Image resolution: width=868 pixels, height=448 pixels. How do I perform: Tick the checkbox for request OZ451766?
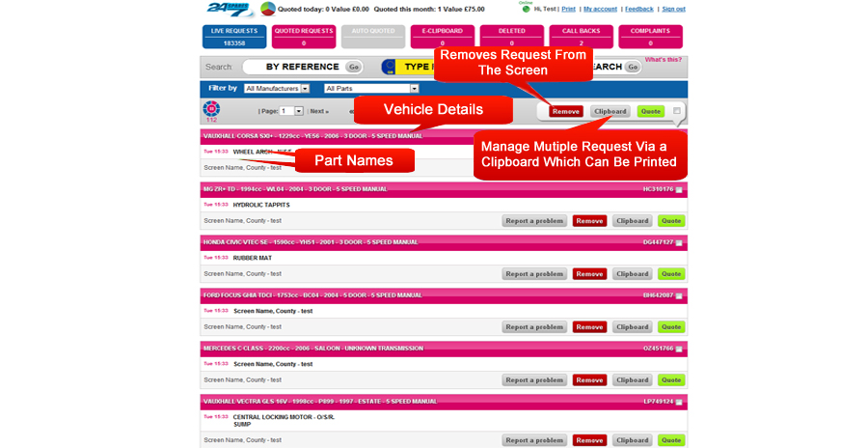click(679, 350)
